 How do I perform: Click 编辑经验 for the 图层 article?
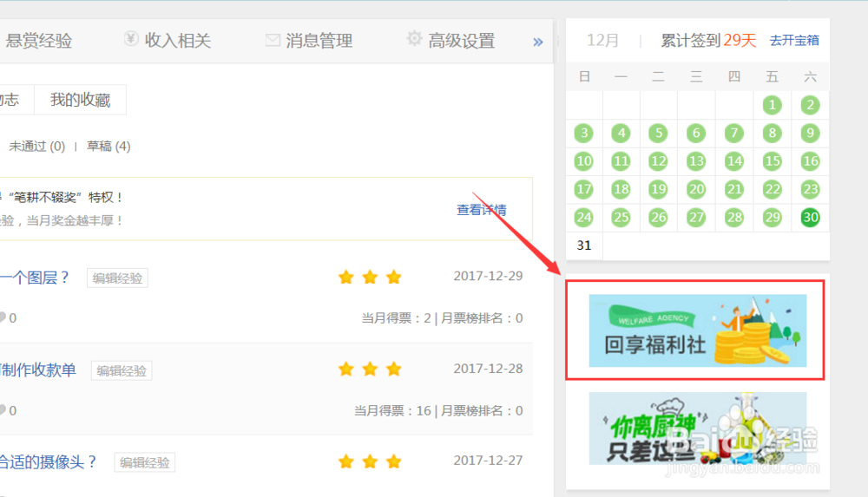(x=117, y=278)
